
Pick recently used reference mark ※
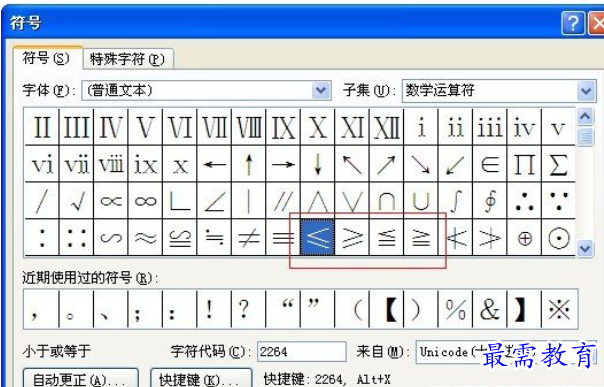click(x=559, y=309)
